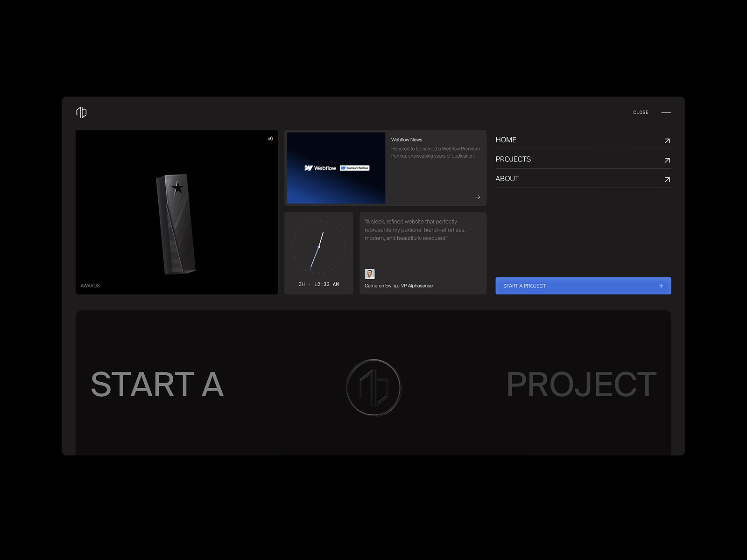Click the arrow icon next to HOME

coord(667,141)
